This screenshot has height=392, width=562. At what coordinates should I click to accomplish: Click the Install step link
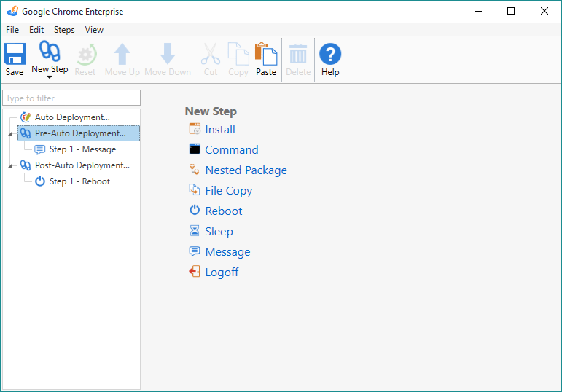220,130
